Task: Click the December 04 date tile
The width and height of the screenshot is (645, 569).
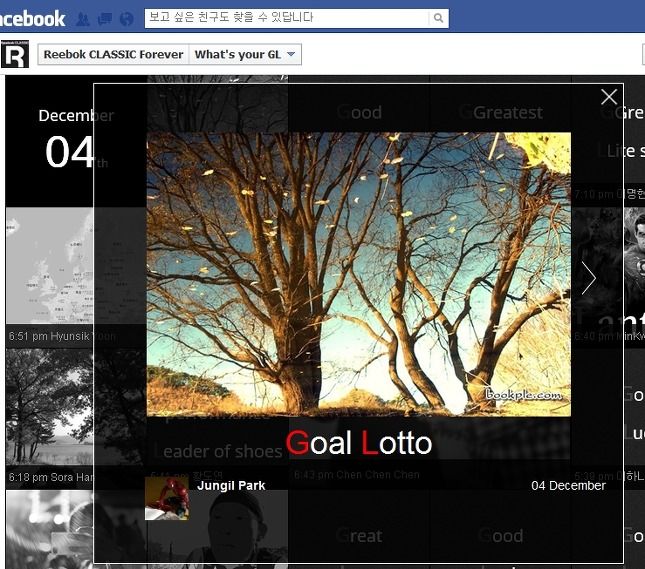Action: tap(49, 141)
